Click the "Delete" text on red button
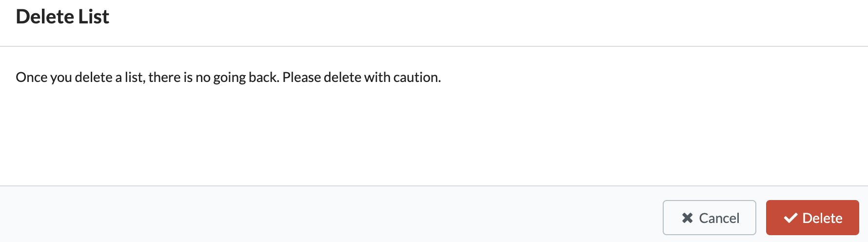The height and width of the screenshot is (242, 868). click(823, 218)
